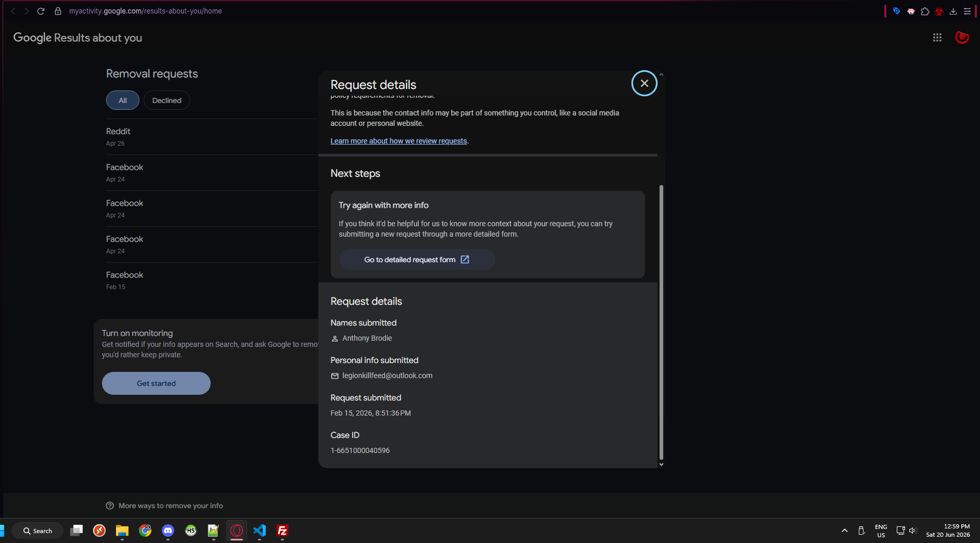Viewport: 980px width, 543px height.
Task: Open the browser extensions puzzle menu
Action: click(x=925, y=11)
